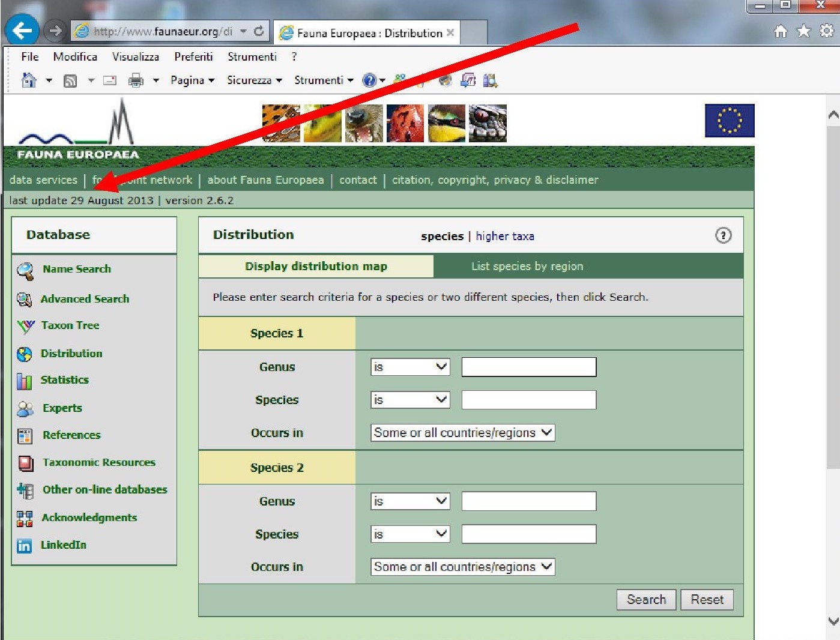Open the Species 1 Species 'is' operator dropdown
Image resolution: width=840 pixels, height=640 pixels.
tap(410, 400)
